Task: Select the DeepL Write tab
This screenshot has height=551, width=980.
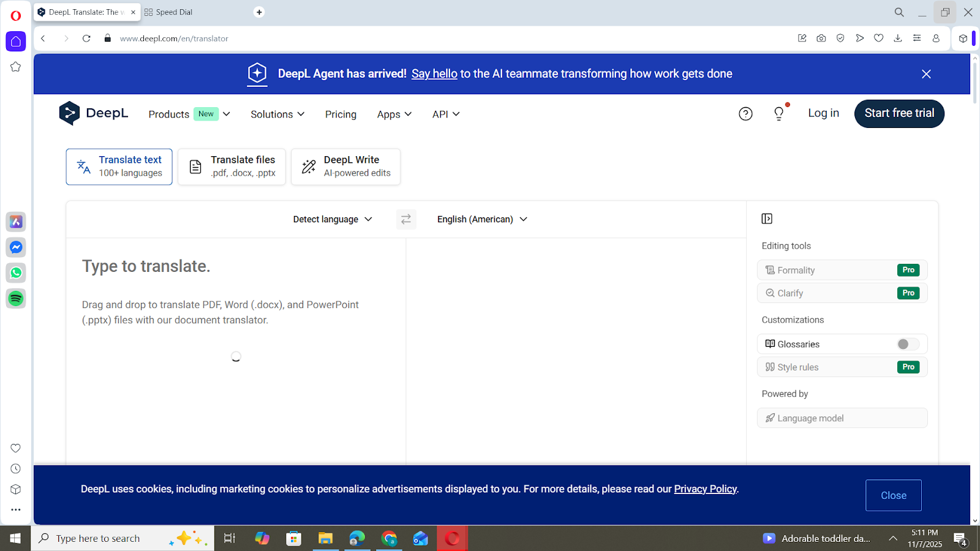Action: pyautogui.click(x=345, y=167)
